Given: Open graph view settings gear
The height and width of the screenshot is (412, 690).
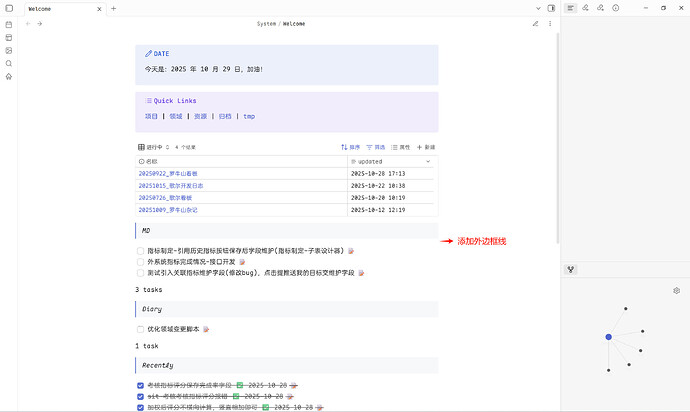Looking at the screenshot, I should click(677, 291).
